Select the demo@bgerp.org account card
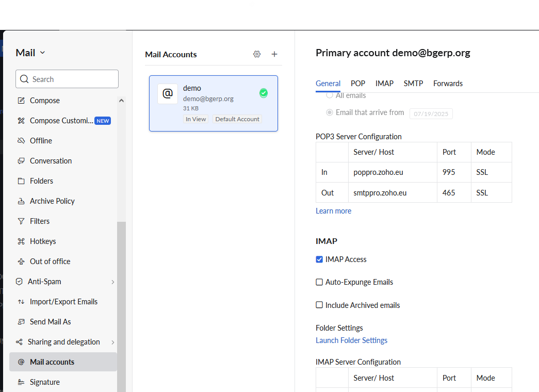 pos(214,103)
